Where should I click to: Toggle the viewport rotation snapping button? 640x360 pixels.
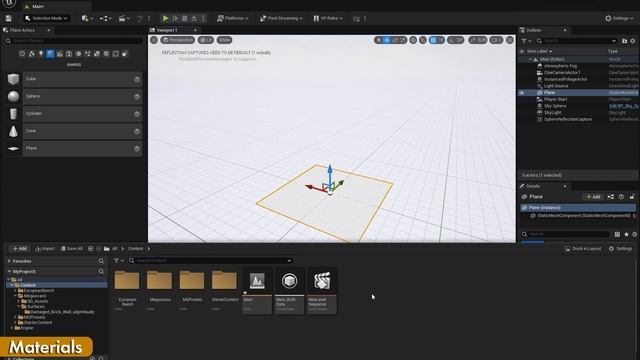(451, 40)
